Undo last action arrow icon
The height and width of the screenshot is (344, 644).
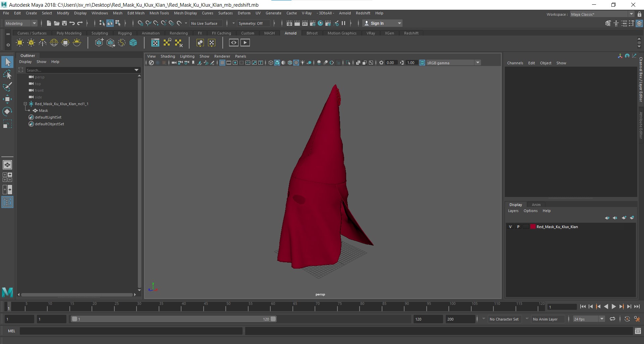point(72,23)
